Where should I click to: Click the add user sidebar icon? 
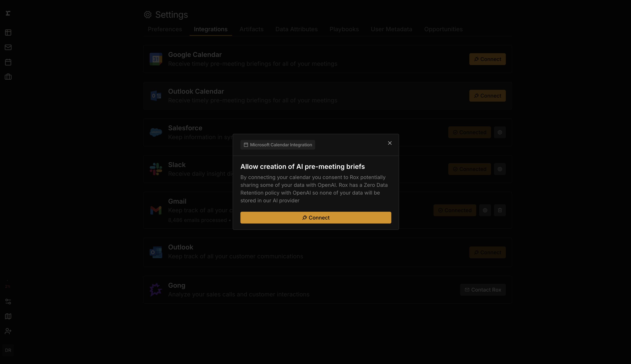click(x=8, y=331)
